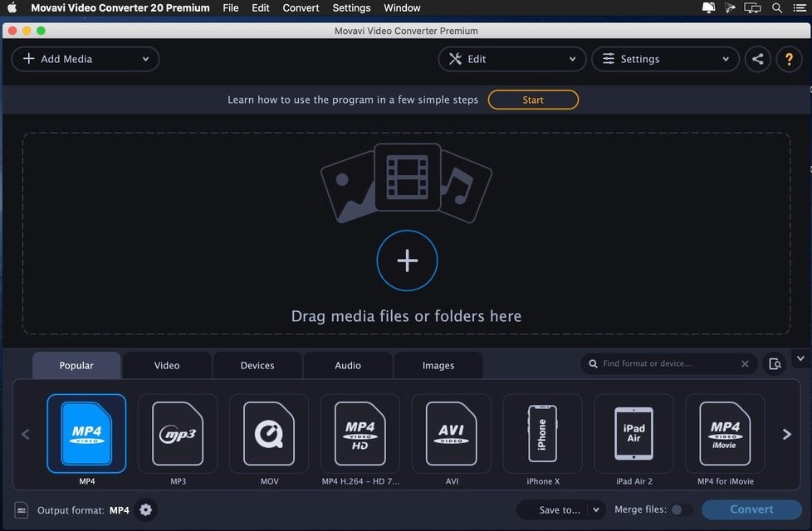Open the Convert menu in menu bar
The width and height of the screenshot is (812, 531).
(x=301, y=7)
